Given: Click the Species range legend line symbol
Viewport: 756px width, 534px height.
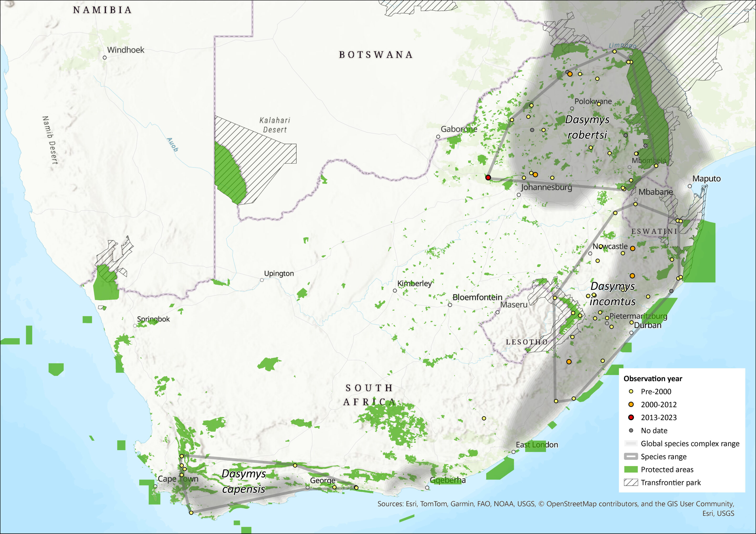Looking at the screenshot, I should 631,456.
